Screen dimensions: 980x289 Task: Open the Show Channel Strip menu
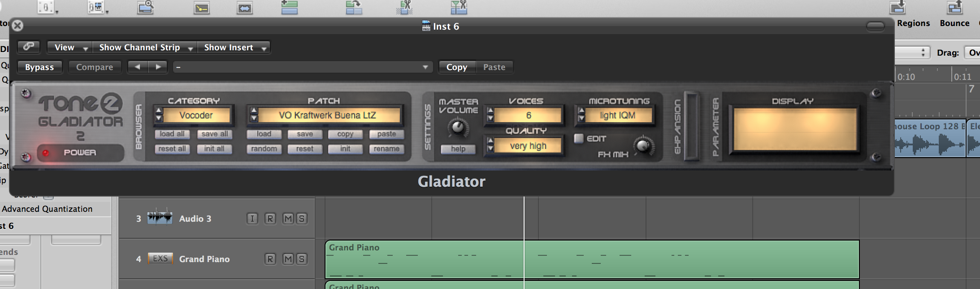(146, 47)
